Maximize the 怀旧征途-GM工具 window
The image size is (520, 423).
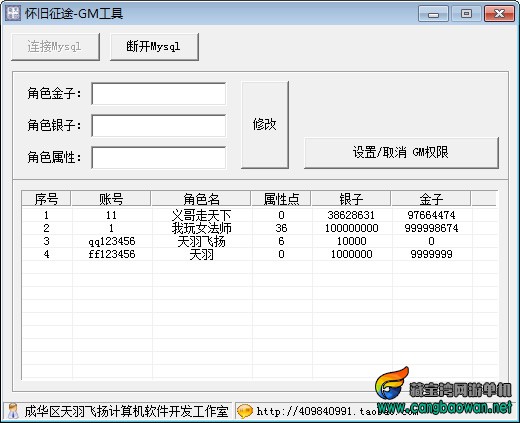pos(466,14)
